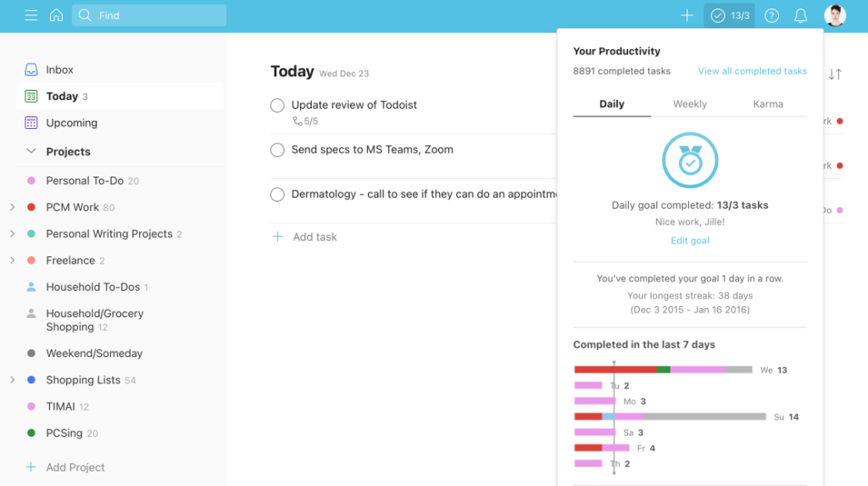Select the Today 3 sidebar item

120,97
